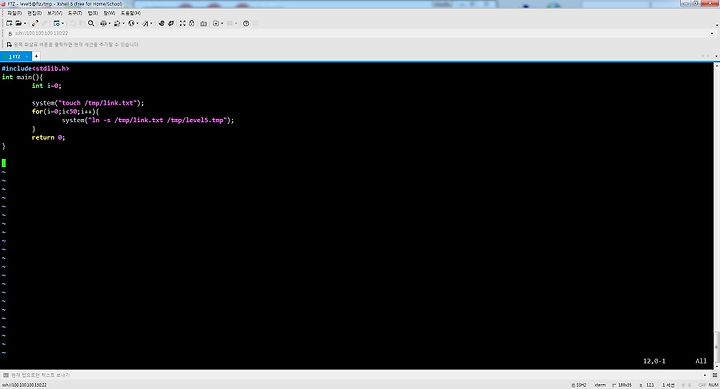Open the color scheme icon
Screen dimensions: 720x389
tap(117, 23)
